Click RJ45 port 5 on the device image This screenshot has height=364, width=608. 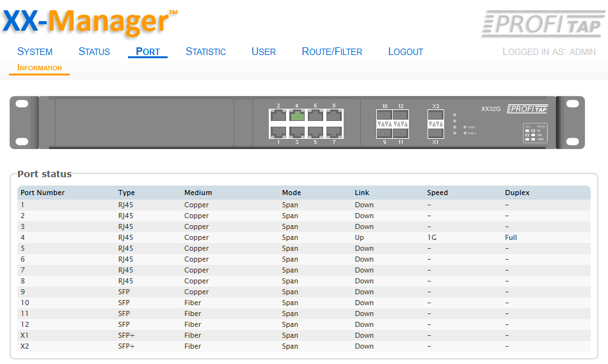(x=315, y=132)
